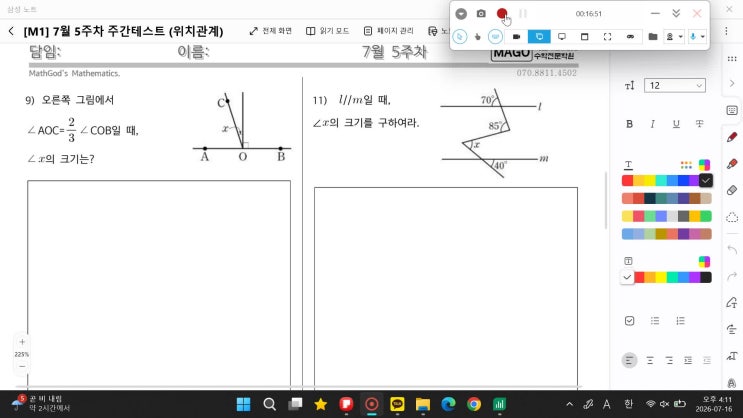Select black in the text background color row
The image size is (743, 418).
pos(706,277)
